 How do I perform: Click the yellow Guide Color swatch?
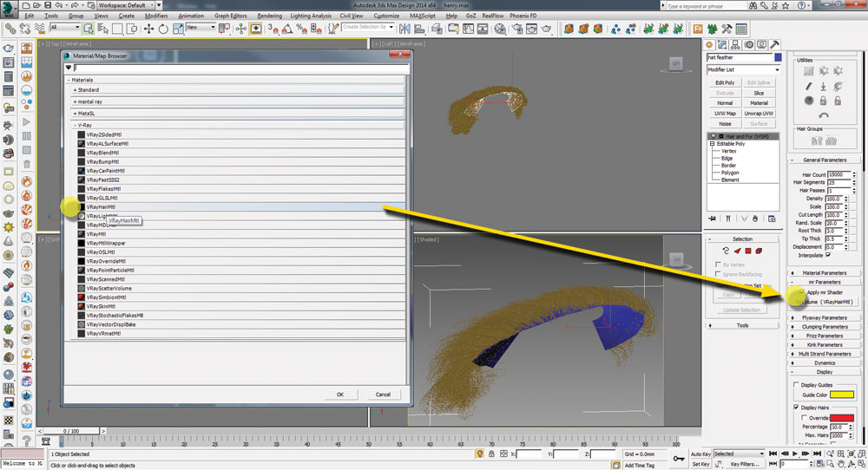[x=841, y=395]
